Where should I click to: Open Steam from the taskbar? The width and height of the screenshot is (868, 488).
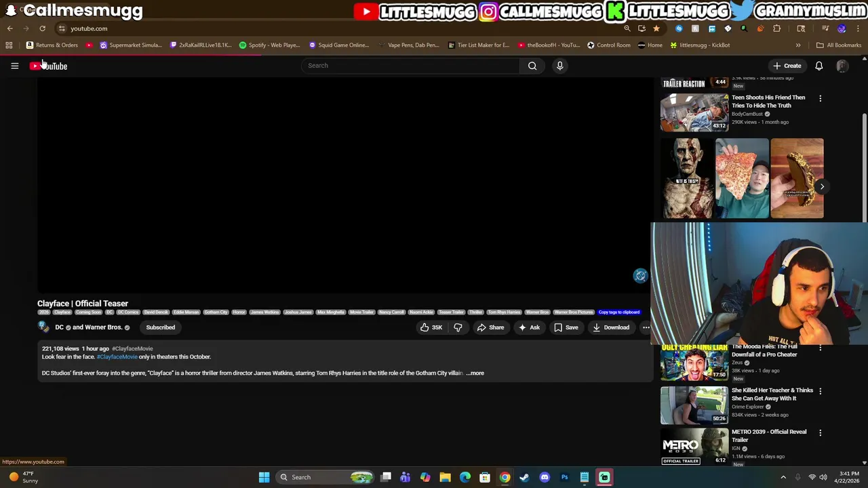point(524,477)
